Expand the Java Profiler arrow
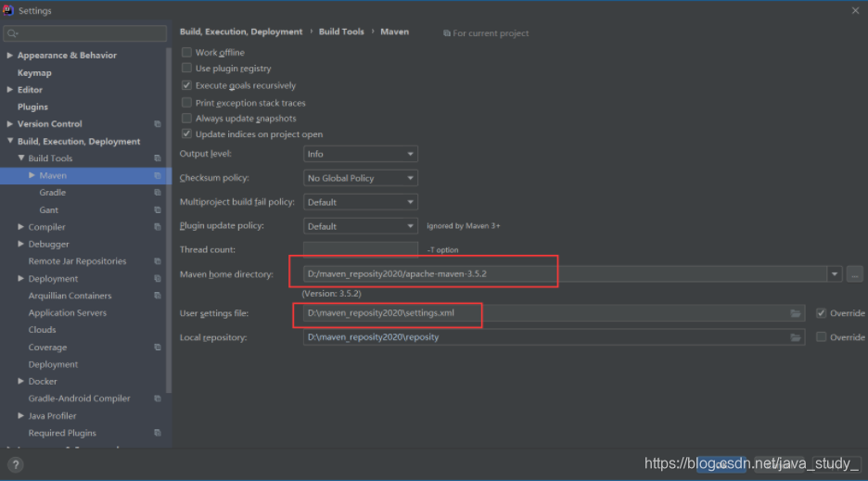868x481 pixels. 20,416
